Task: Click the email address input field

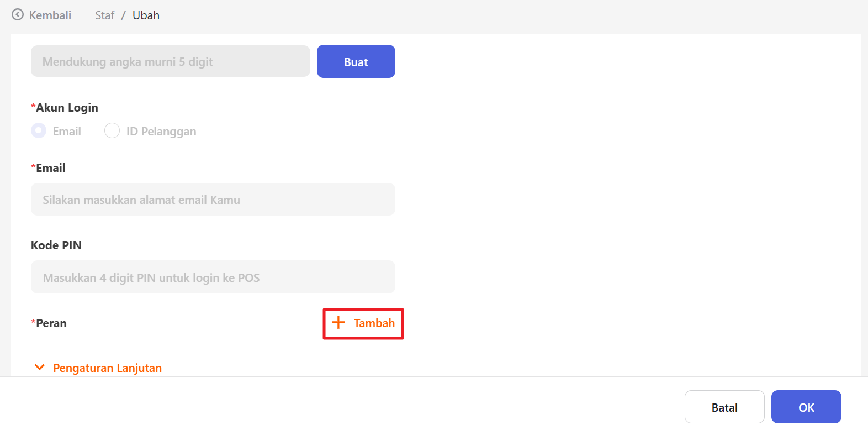Action: [213, 200]
